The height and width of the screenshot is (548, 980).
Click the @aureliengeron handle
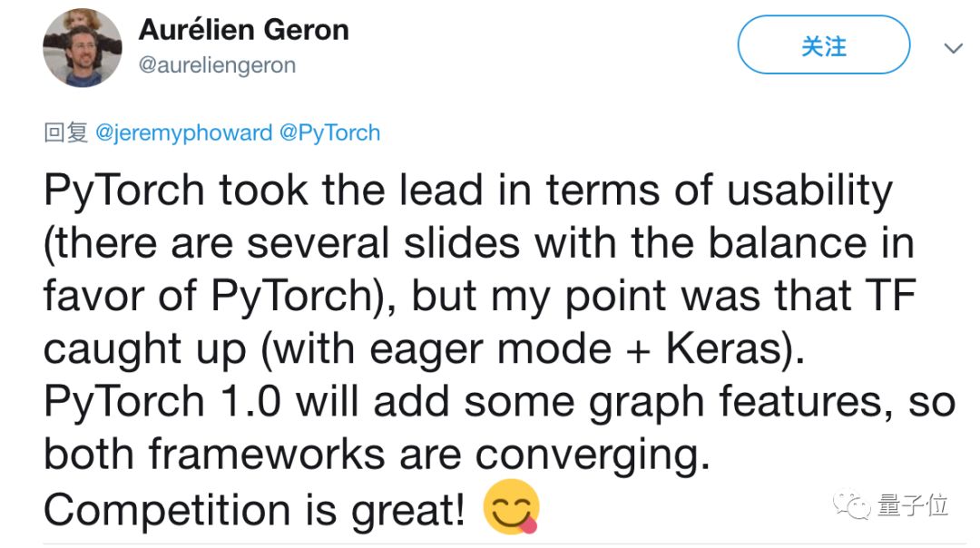coord(217,65)
